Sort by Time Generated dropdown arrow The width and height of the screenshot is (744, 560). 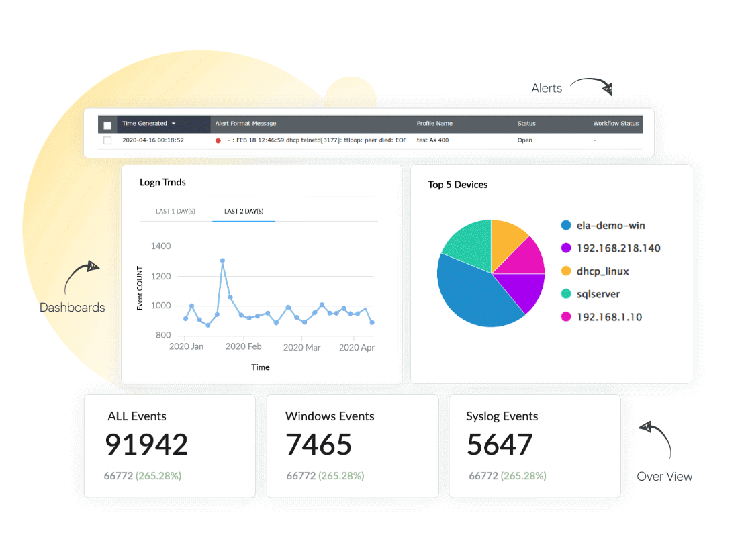point(174,124)
